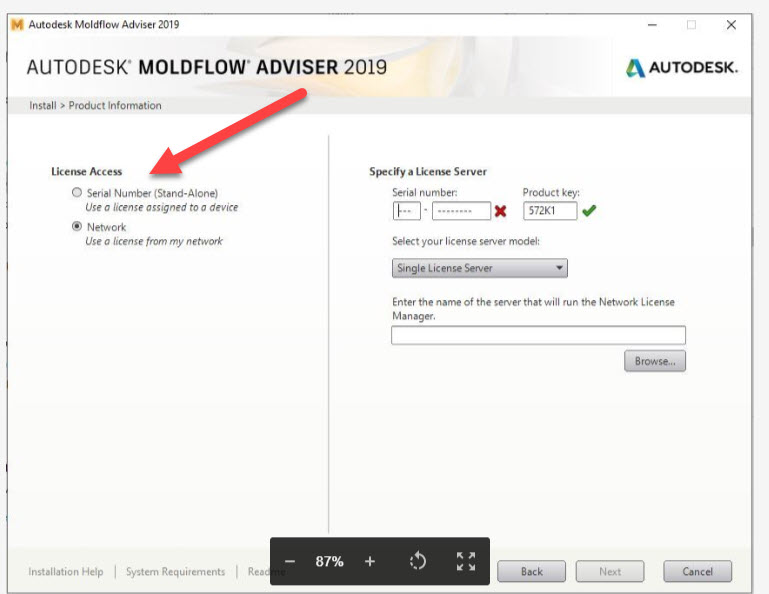The height and width of the screenshot is (594, 769).
Task: Click the 87% zoom level text
Action: tap(329, 561)
